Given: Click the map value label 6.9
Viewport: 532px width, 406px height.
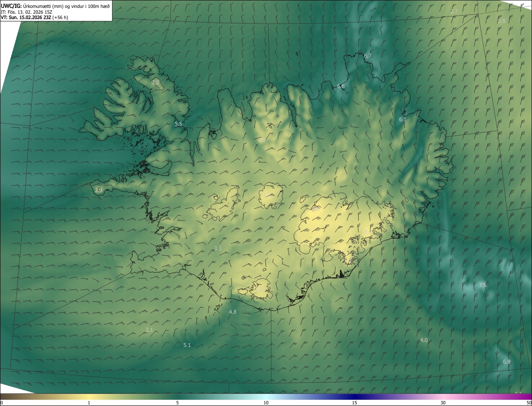Looking at the screenshot, I should click(507, 362).
